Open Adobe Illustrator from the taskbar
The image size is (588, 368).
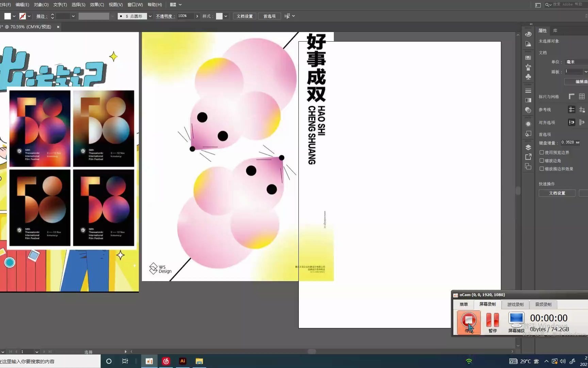(183, 361)
